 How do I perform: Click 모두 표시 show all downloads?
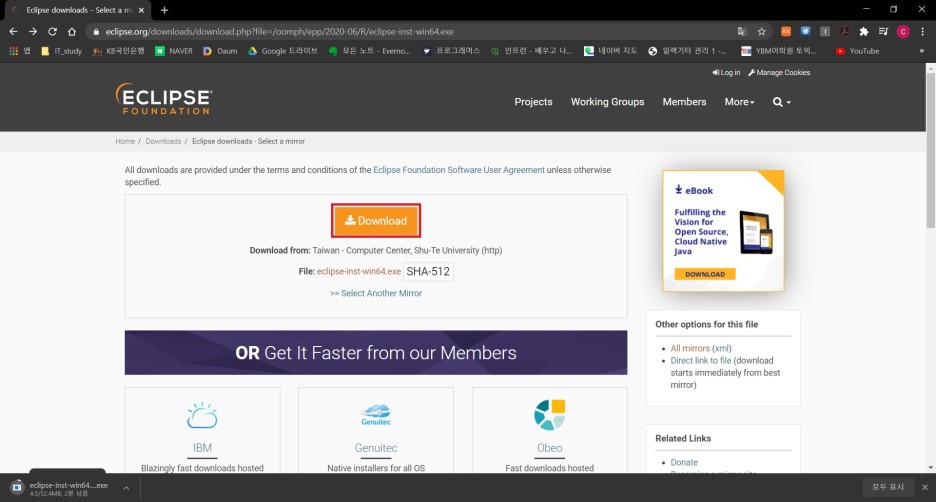[x=888, y=487]
